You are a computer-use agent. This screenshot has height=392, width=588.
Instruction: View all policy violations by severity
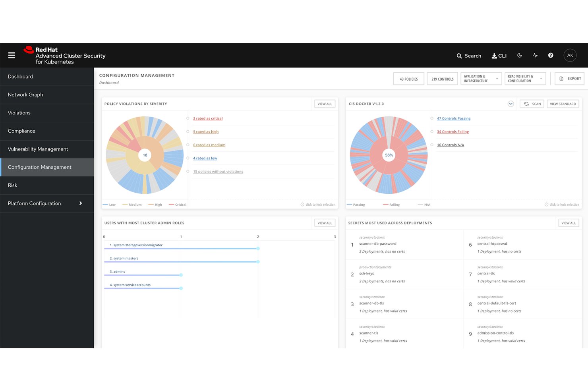pos(325,104)
